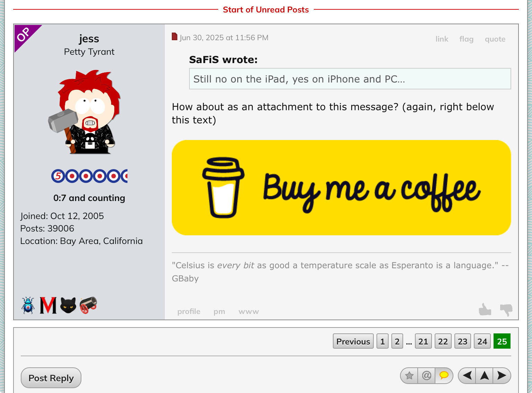The height and width of the screenshot is (393, 532).
Task: Click the @ mention icon
Action: (x=427, y=376)
